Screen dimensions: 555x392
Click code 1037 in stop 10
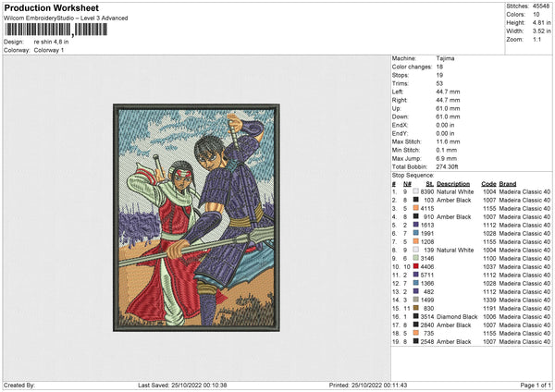pyautogui.click(x=489, y=267)
